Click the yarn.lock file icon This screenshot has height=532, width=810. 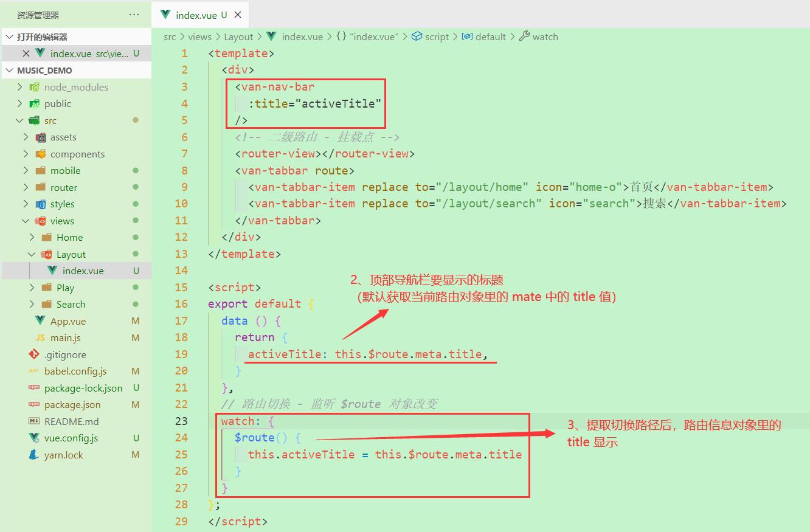[35, 455]
